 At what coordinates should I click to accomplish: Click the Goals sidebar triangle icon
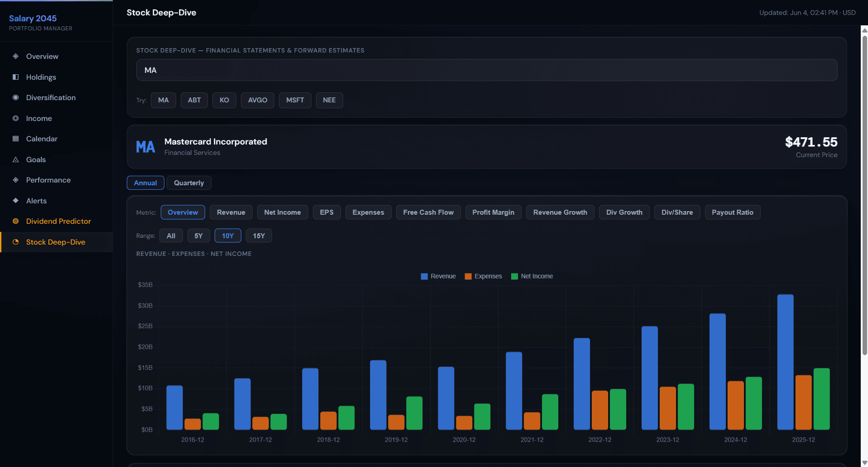(x=16, y=159)
